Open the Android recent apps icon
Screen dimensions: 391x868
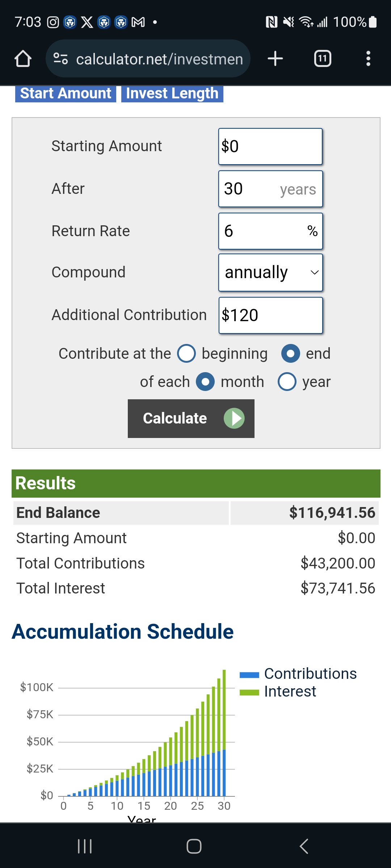coord(85,846)
